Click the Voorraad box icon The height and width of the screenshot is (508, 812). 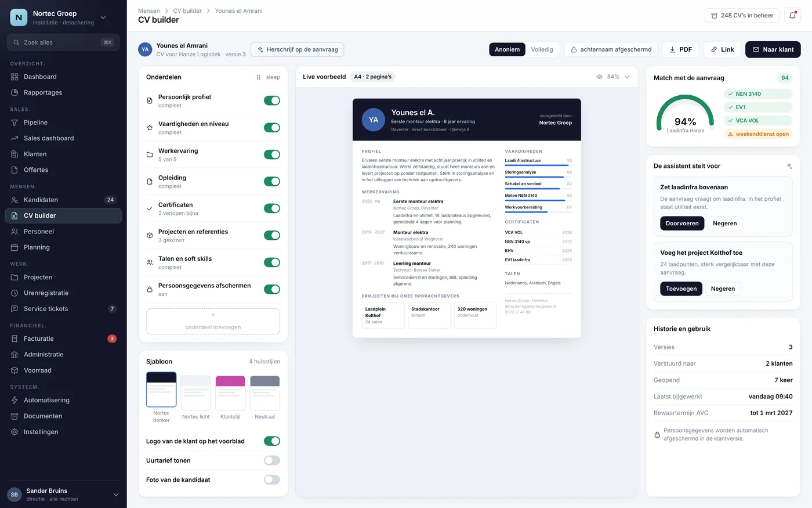pyautogui.click(x=14, y=370)
